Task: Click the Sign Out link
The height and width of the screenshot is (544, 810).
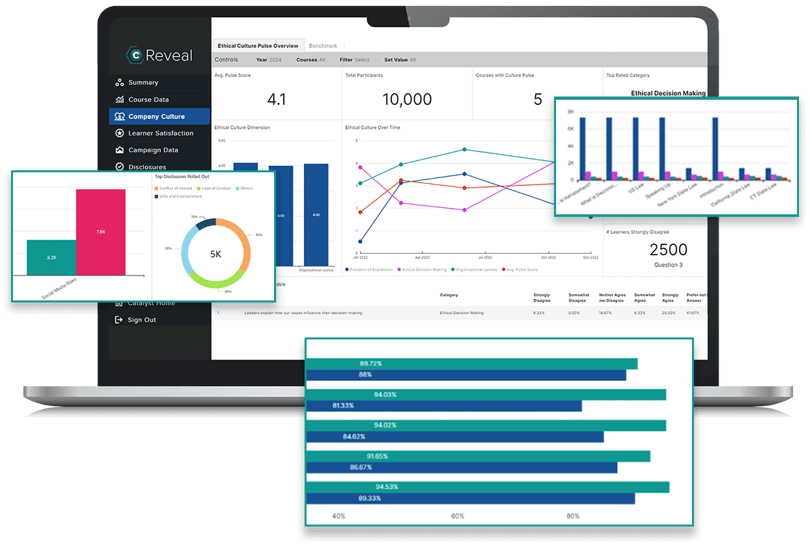Action: coord(142,320)
